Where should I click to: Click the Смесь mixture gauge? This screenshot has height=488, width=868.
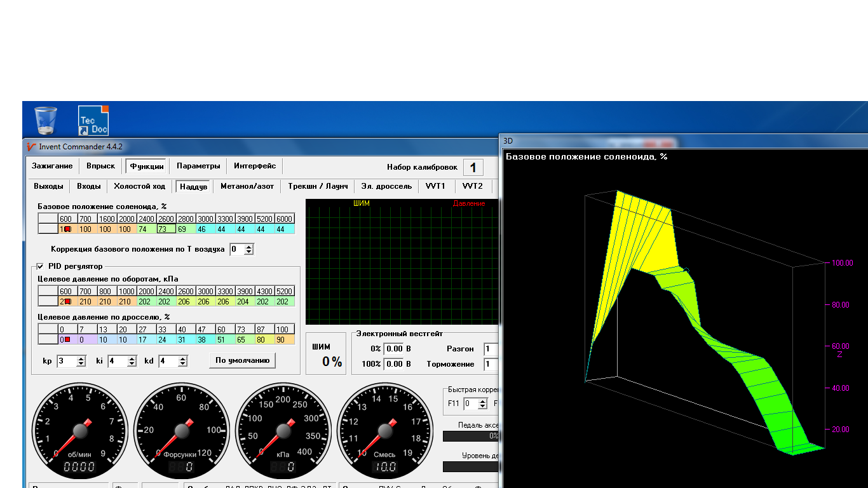[384, 431]
